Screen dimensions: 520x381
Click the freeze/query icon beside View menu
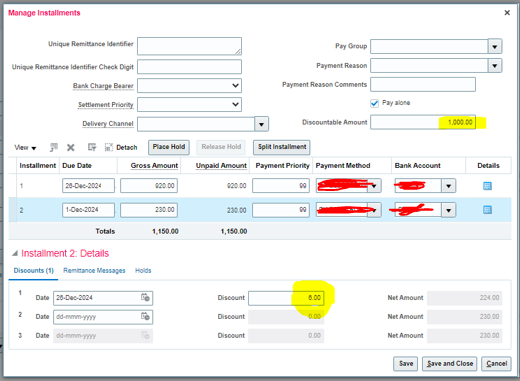coord(54,147)
